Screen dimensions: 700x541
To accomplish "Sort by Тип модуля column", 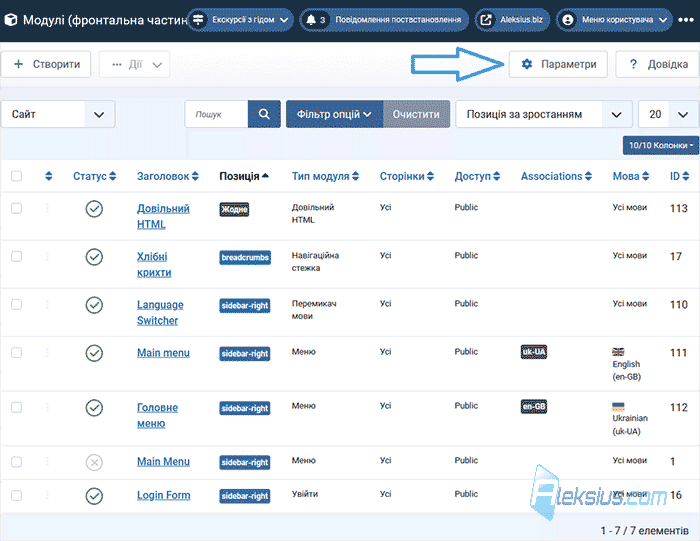I will 325,176.
